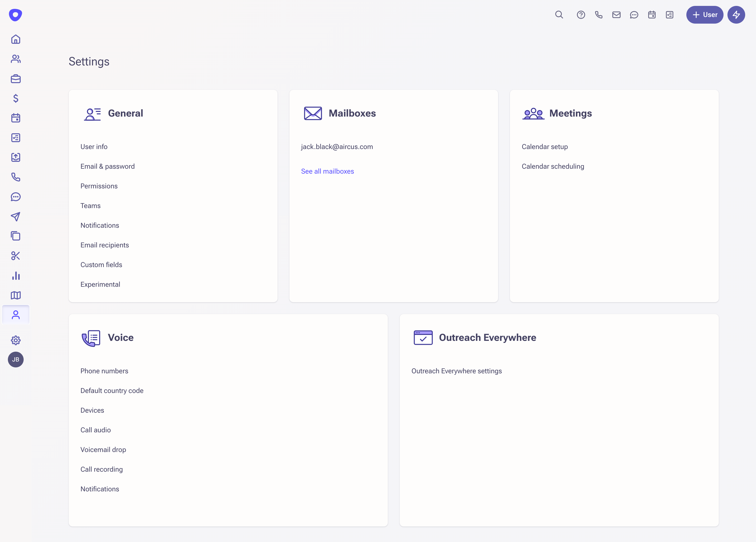
Task: Click the Opportunities dollar sign icon
Action: point(16,98)
